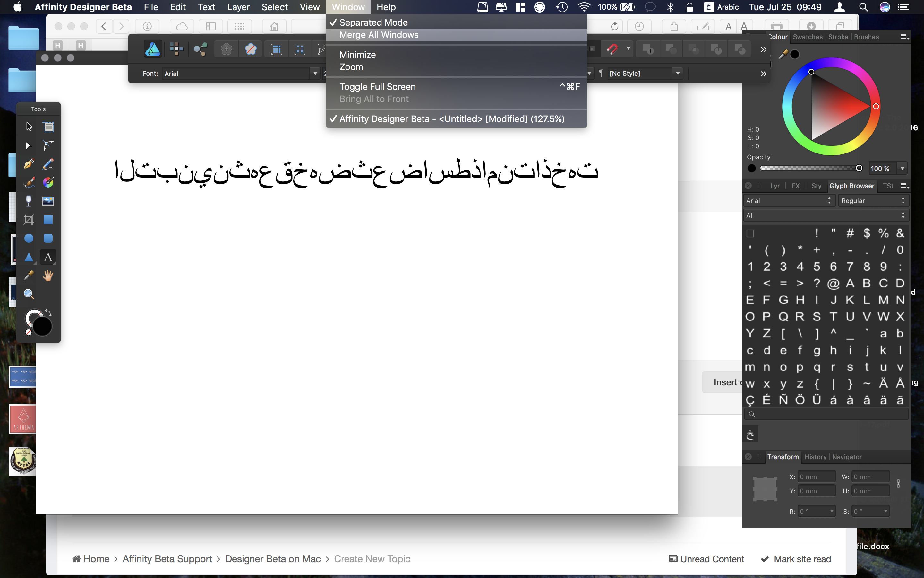Viewport: 924px width, 578px height.
Task: Click the boolean Add operation icon
Action: 648,49
